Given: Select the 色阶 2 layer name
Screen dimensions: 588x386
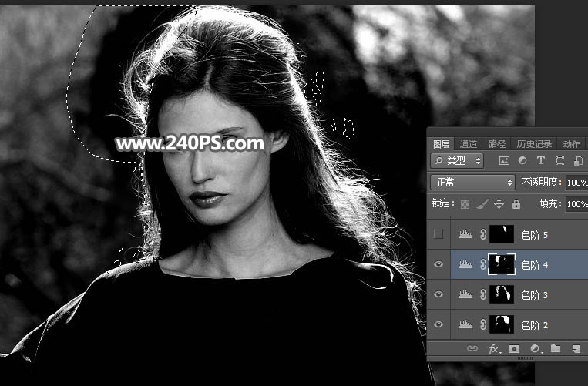Looking at the screenshot, I should [x=535, y=325].
